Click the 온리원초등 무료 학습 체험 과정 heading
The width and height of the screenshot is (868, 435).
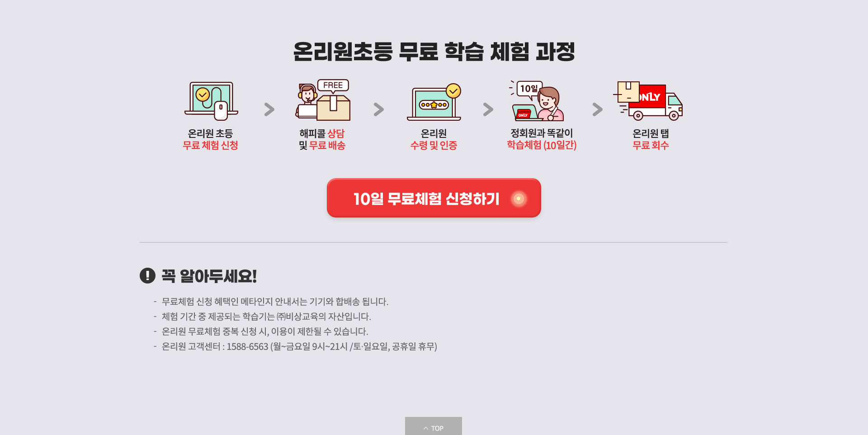[434, 52]
